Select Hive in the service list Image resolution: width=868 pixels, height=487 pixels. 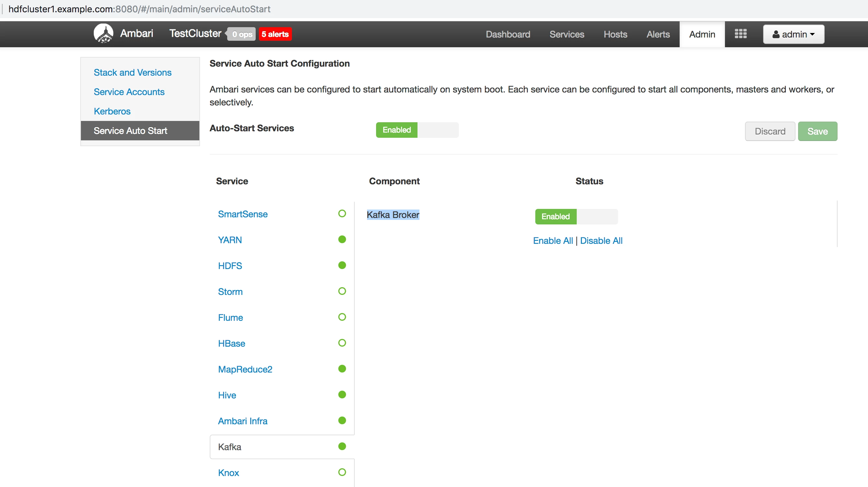click(227, 395)
